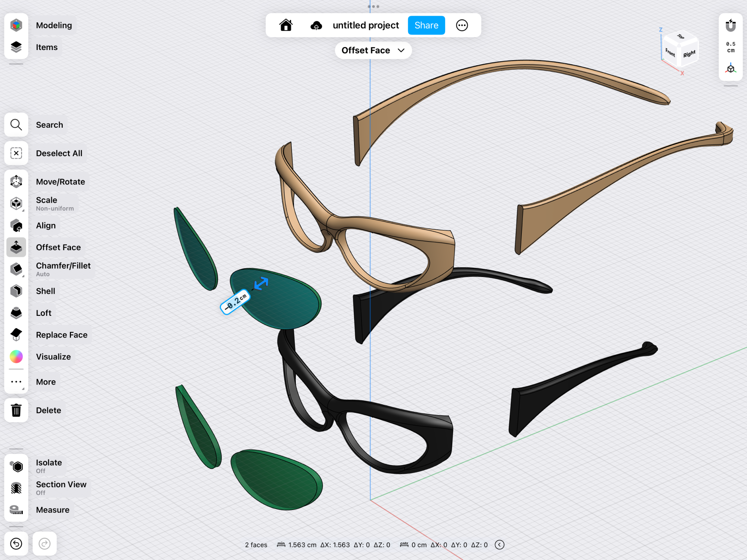Expand More tools
747x560 pixels.
point(16,382)
